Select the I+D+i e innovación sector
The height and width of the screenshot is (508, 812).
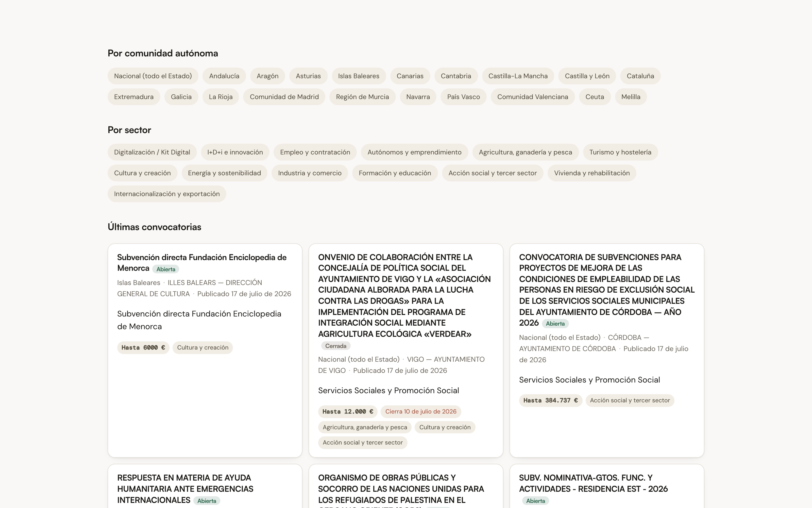pyautogui.click(x=235, y=152)
